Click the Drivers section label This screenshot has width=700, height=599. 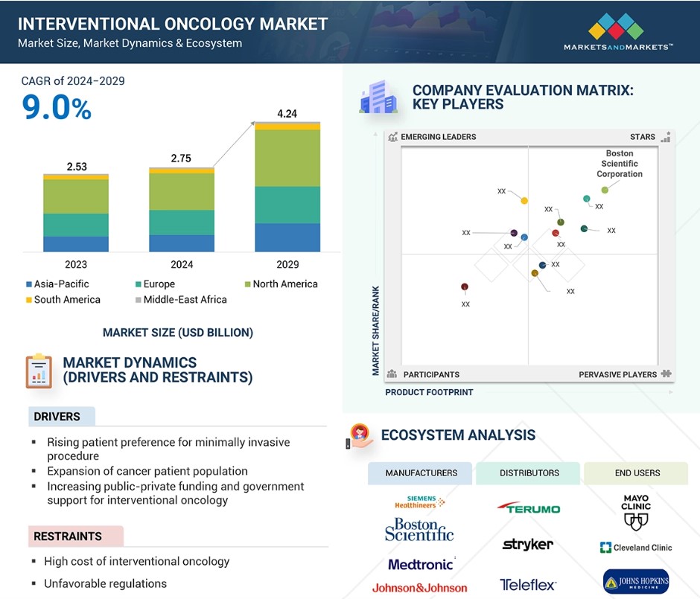coord(62,417)
